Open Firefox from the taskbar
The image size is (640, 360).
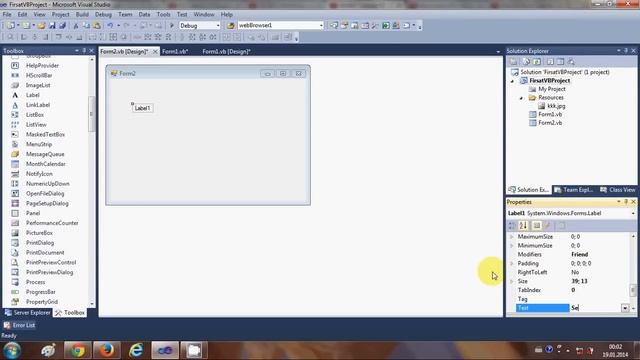tap(107, 351)
